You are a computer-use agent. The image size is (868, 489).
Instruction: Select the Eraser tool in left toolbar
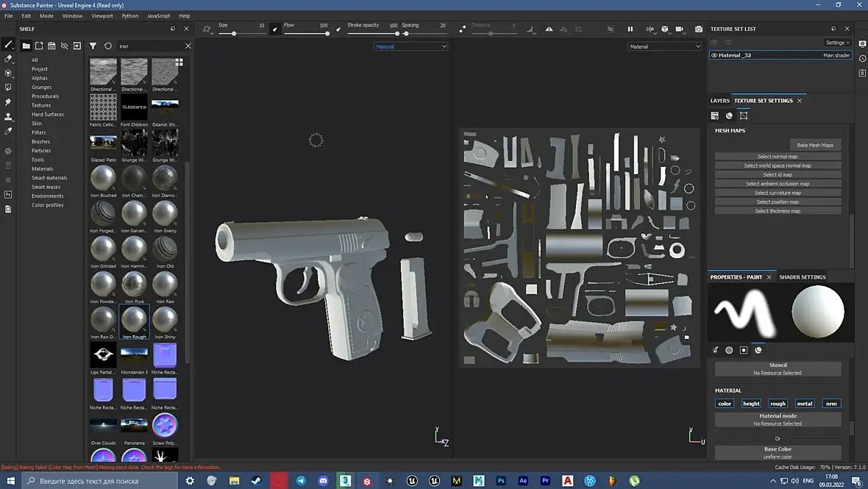(9, 59)
